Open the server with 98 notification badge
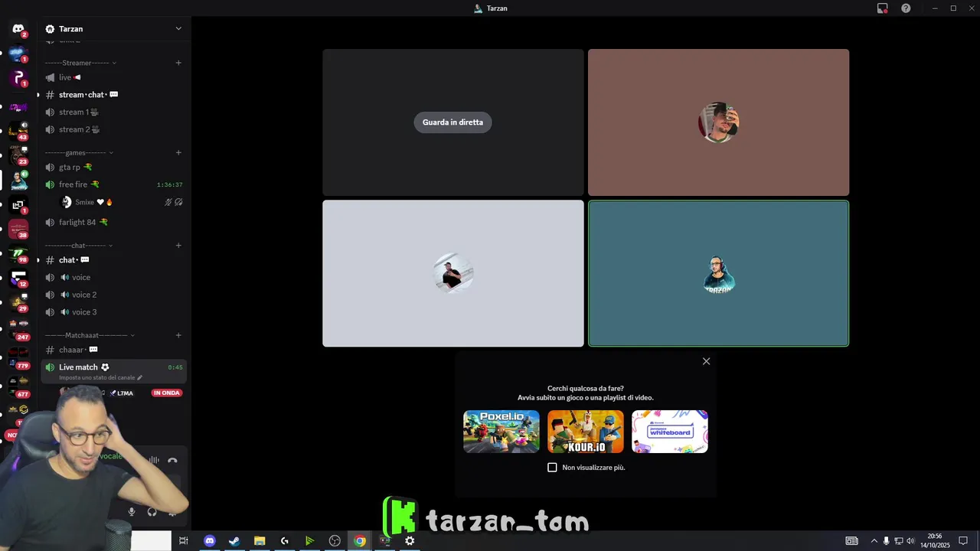This screenshot has height=551, width=980. (18, 254)
